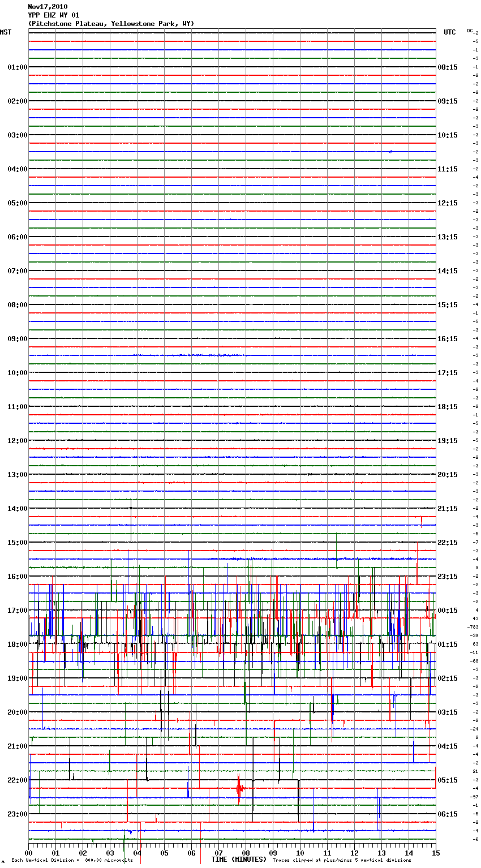Screen dimensions: 481x868
Task: Select the 13:00 MST time label
Action: pos(18,475)
